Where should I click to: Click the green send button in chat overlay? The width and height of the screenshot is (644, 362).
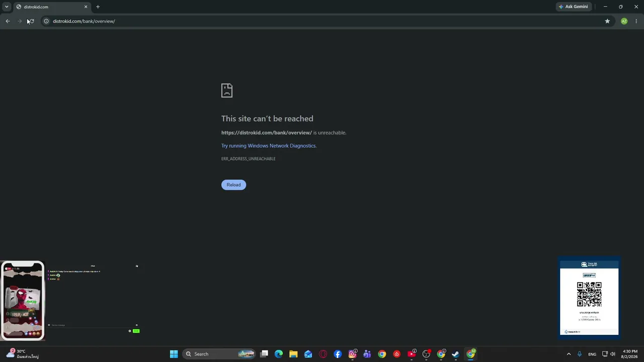point(136,331)
